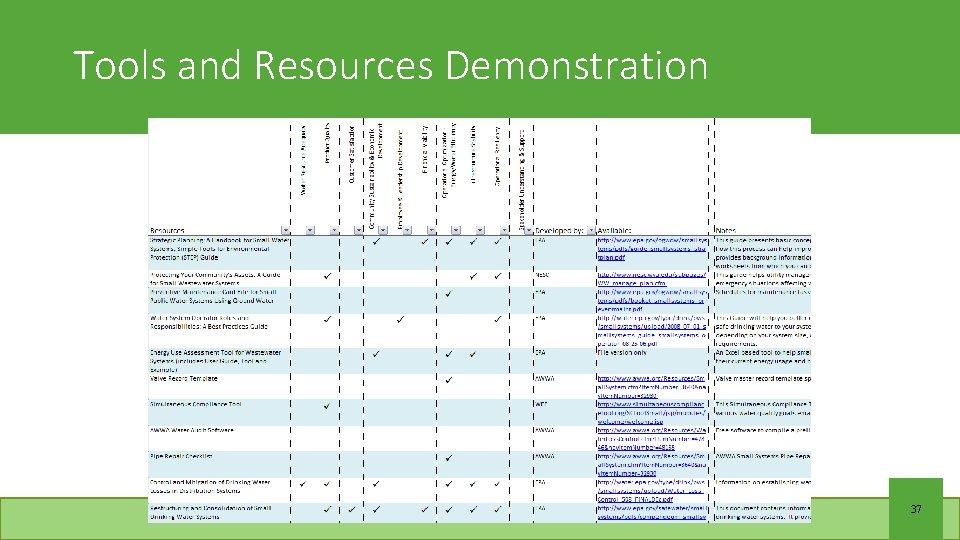Select the Valve master record template note
This screenshot has height=540, width=960.
point(763,379)
